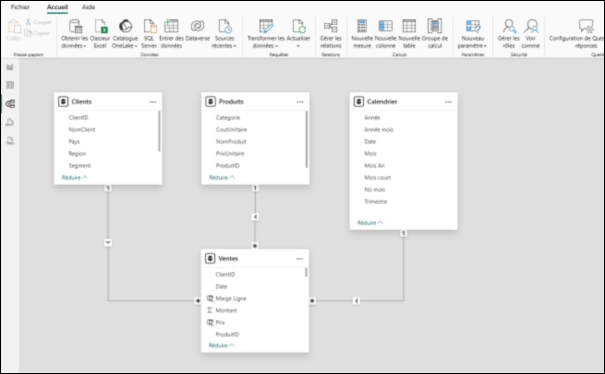Select the Calendrier-Ventes relationship direction arrow
The image size is (605, 374).
click(356, 301)
